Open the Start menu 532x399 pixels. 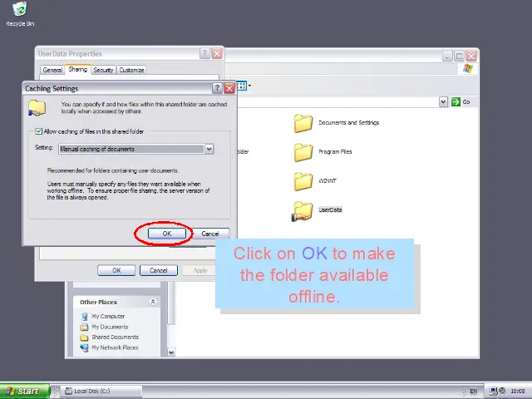click(23, 391)
